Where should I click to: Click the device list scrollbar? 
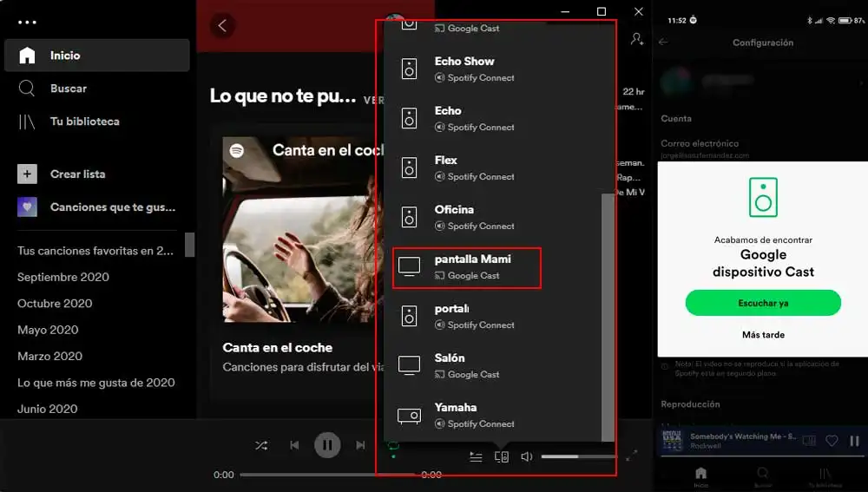608,317
